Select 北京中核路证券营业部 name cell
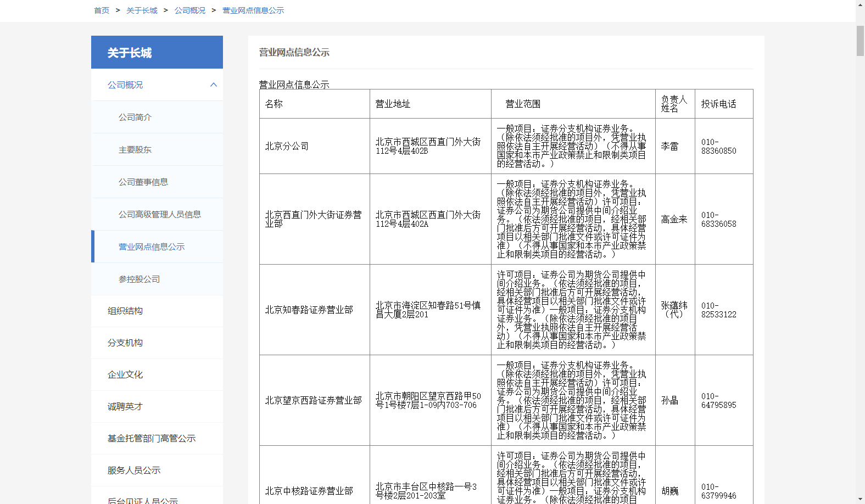This screenshot has height=504, width=865. (315, 475)
